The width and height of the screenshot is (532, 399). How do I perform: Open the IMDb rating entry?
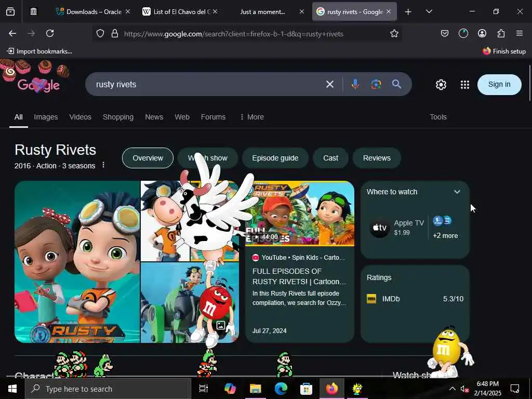point(415,299)
